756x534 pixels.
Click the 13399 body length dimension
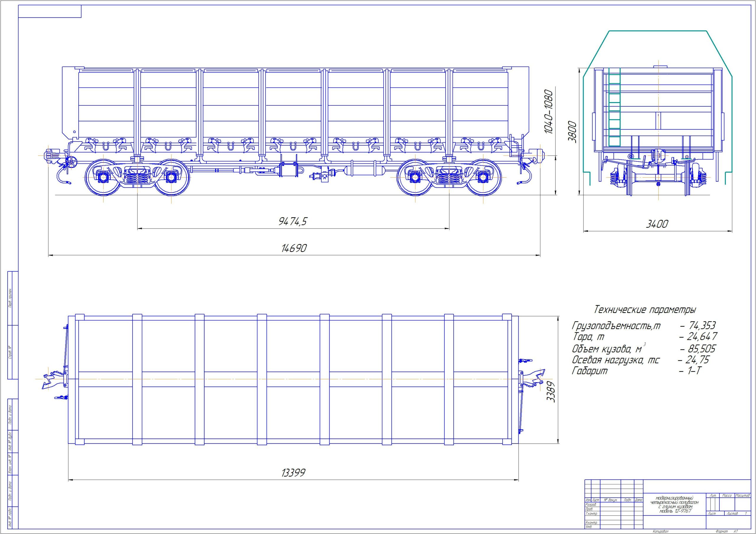293,473
